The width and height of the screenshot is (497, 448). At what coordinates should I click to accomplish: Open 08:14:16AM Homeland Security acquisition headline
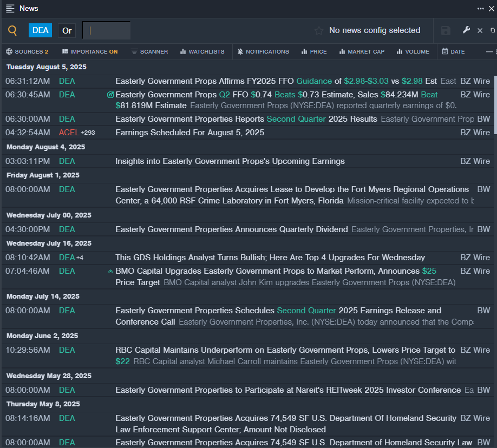click(x=286, y=424)
